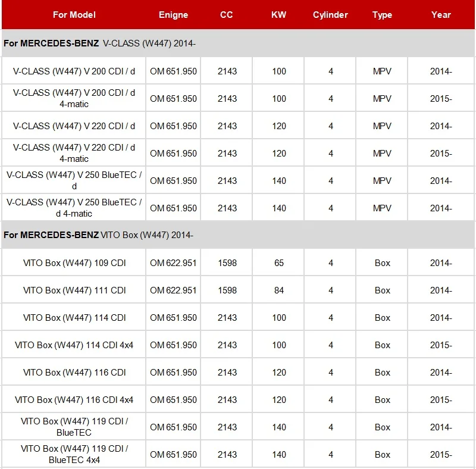Click engine OM 651.950 in V 200 CDI / d 2014- row
This screenshot has width=476, height=469.
click(x=173, y=71)
